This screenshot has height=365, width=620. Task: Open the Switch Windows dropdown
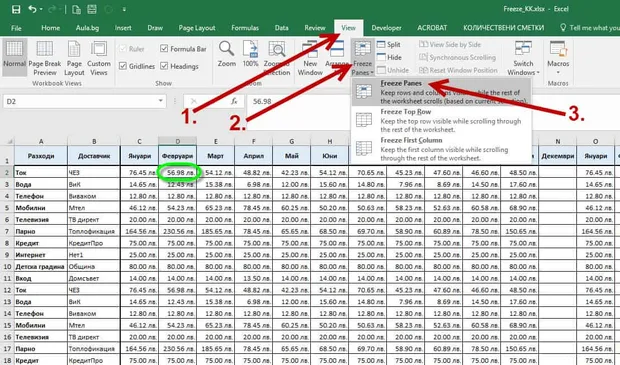pyautogui.click(x=523, y=57)
